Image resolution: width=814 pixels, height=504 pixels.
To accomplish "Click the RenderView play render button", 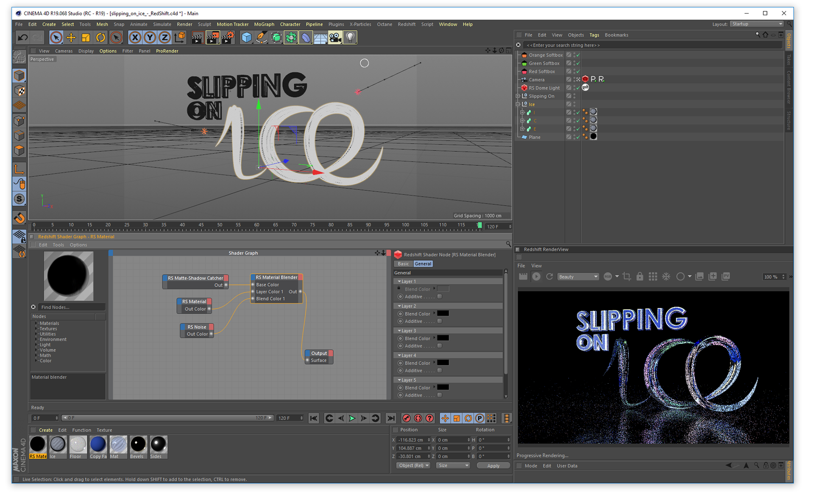I will [536, 276].
